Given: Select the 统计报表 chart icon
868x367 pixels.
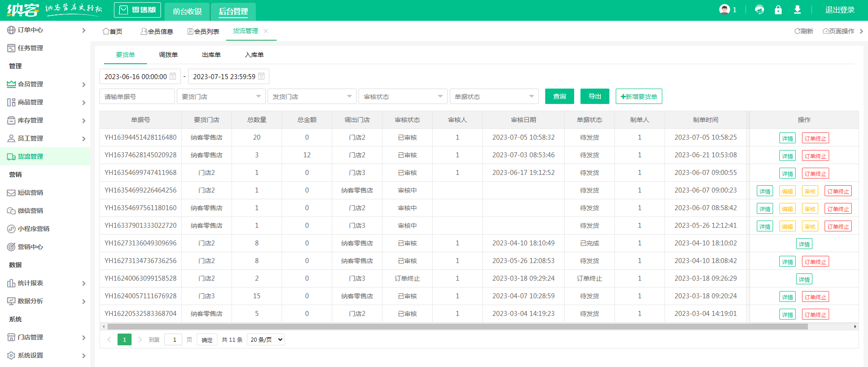Looking at the screenshot, I should click(x=11, y=283).
